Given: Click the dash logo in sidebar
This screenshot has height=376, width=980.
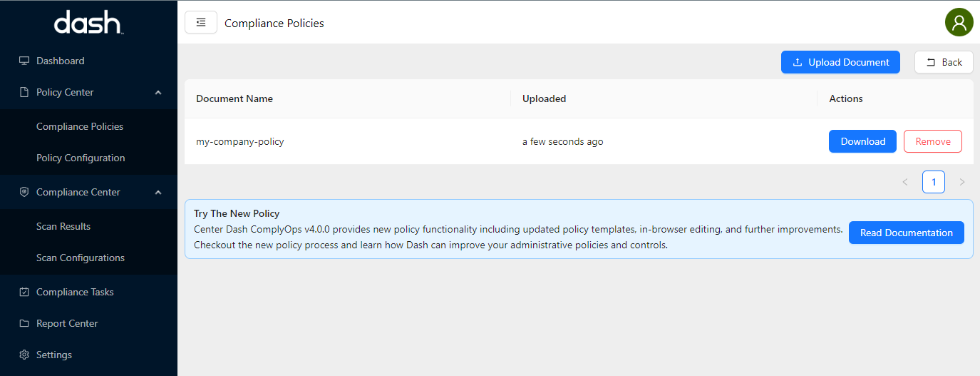Looking at the screenshot, I should [x=88, y=23].
